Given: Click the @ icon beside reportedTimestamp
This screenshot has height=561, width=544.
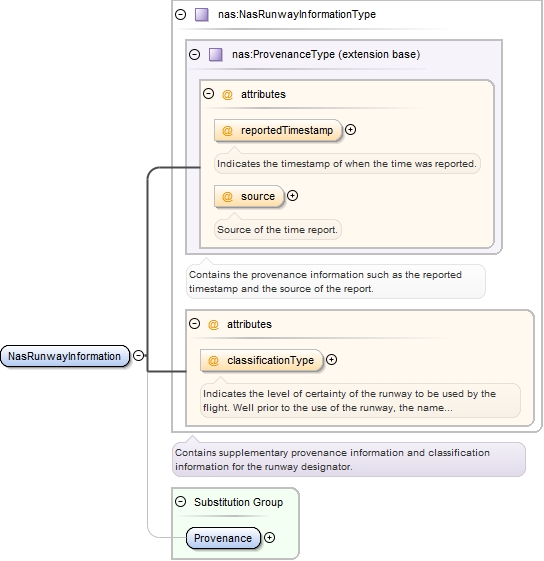Looking at the screenshot, I should (227, 131).
